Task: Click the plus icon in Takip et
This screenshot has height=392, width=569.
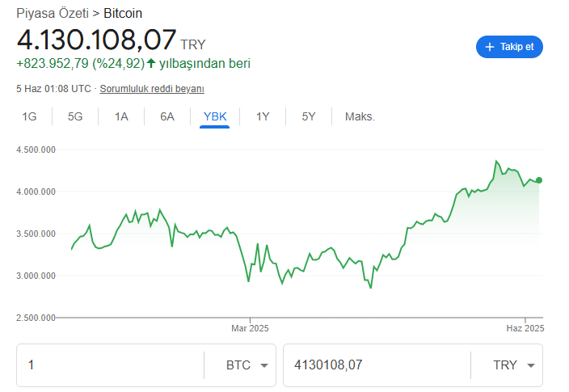Action: pos(489,47)
